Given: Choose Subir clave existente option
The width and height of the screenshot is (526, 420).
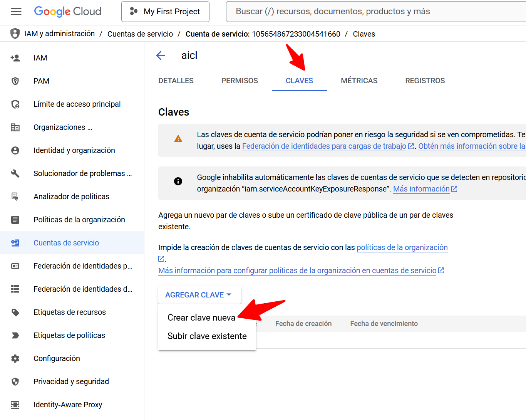Looking at the screenshot, I should pyautogui.click(x=207, y=336).
